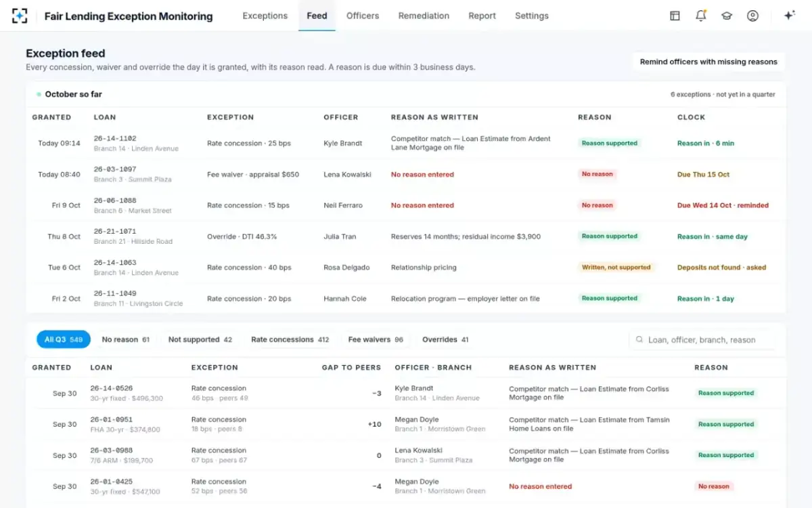
Task: Focus the loan, officer, branch search field
Action: coord(702,340)
